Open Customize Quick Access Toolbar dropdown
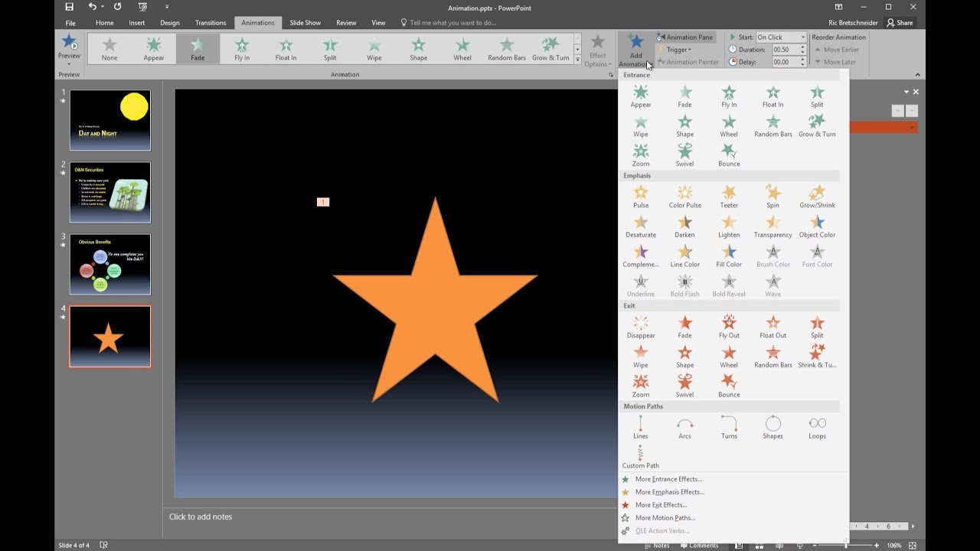The width and height of the screenshot is (980, 551). click(167, 7)
